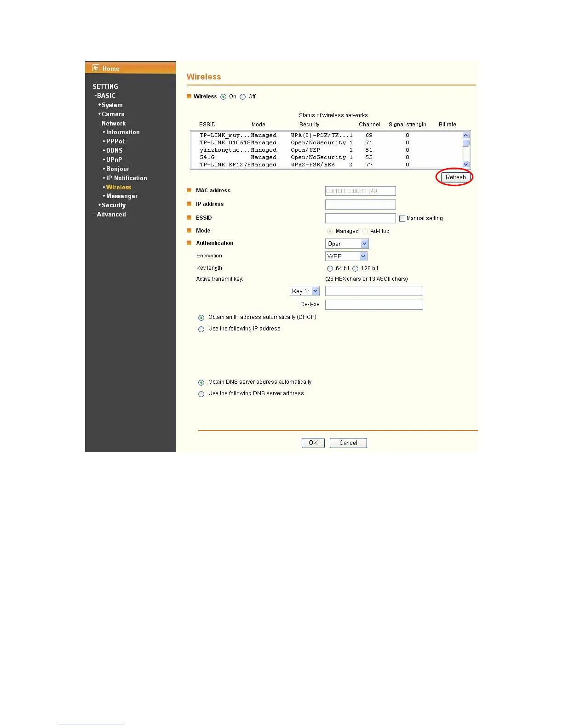Click the IP address input field
The image size is (563, 728).
click(361, 205)
